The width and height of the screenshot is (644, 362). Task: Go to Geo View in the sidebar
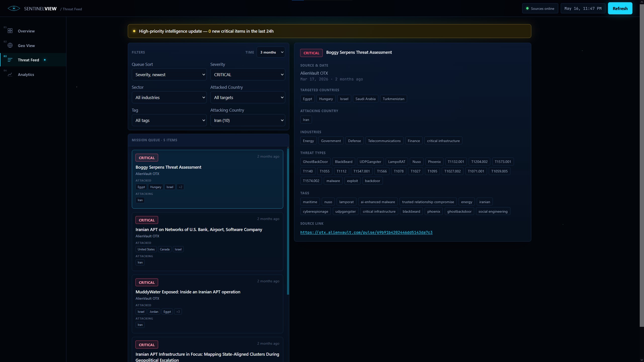tap(33, 46)
